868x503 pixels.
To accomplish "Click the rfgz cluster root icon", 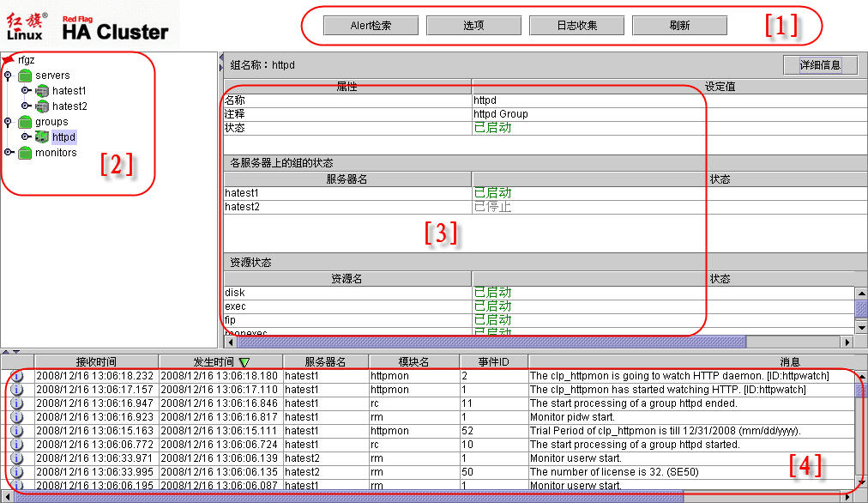I will coord(8,60).
